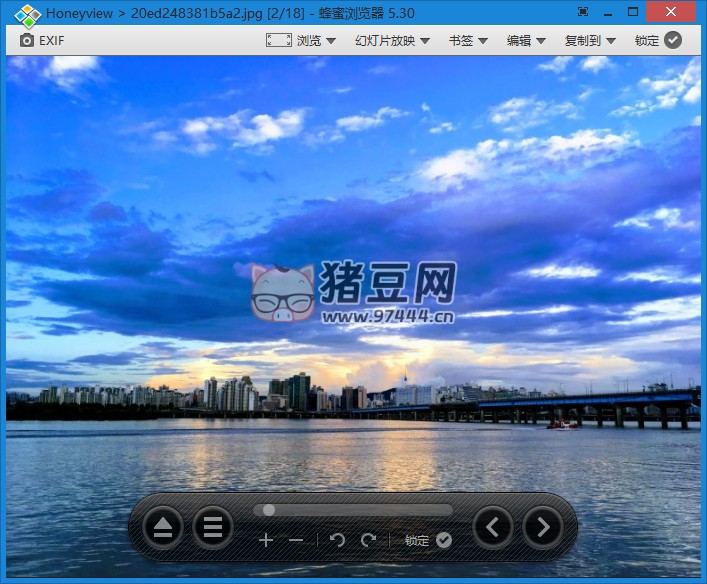This screenshot has width=707, height=584.
Task: Go to the next image
Action: pyautogui.click(x=543, y=527)
